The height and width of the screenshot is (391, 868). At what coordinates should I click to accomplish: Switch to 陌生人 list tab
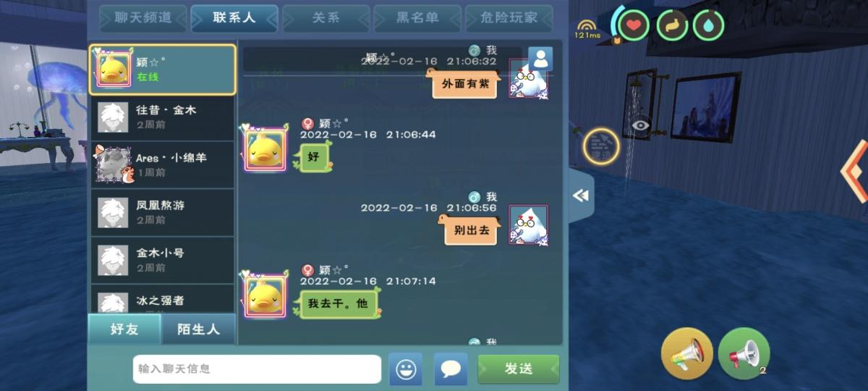199,329
